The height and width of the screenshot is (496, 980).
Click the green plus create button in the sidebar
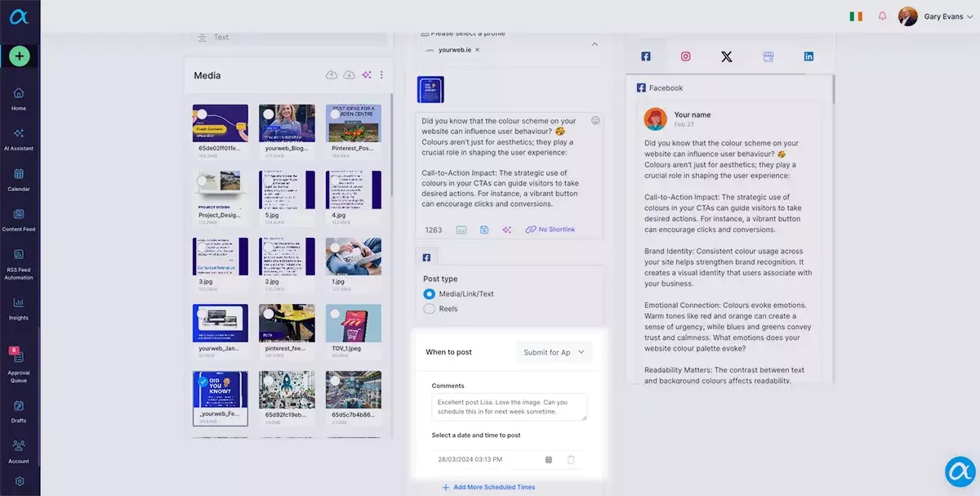point(20,56)
